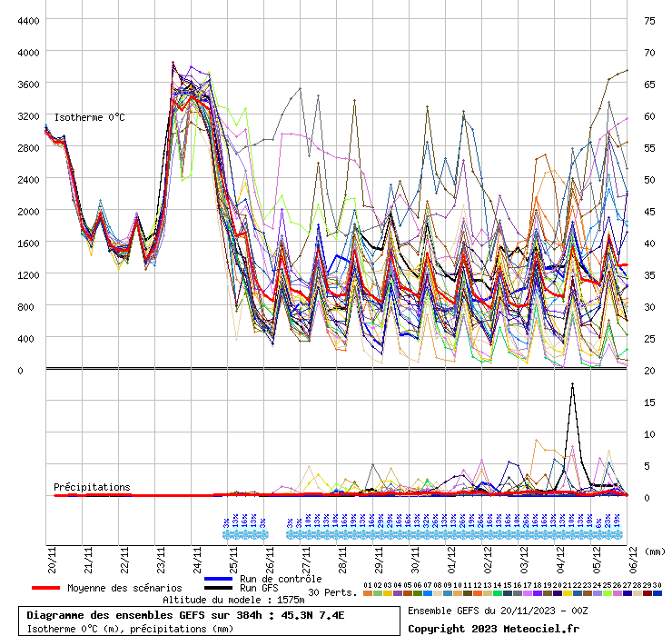Click the Précipitations chart label
The image size is (672, 636).
click(92, 487)
